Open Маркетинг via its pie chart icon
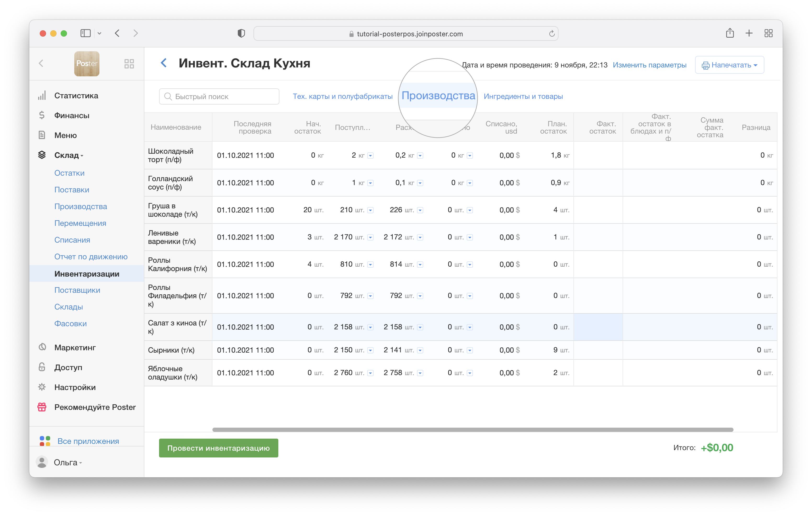The width and height of the screenshot is (812, 516). tap(42, 347)
